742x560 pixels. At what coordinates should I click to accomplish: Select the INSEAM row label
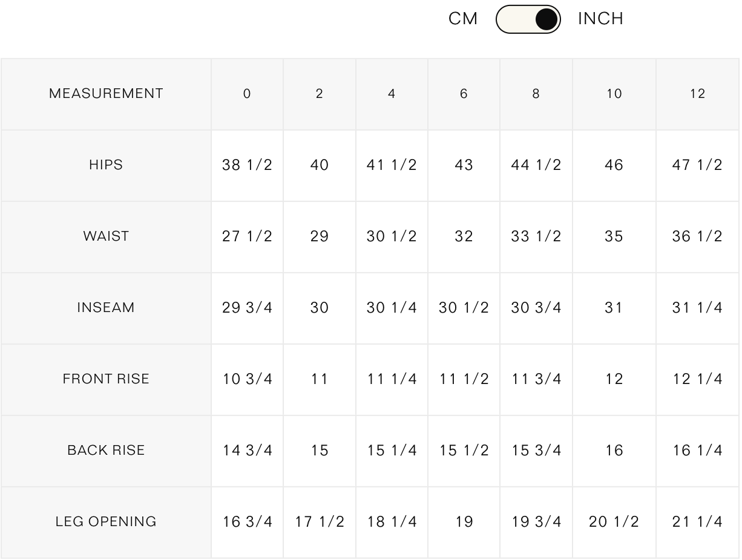point(106,308)
